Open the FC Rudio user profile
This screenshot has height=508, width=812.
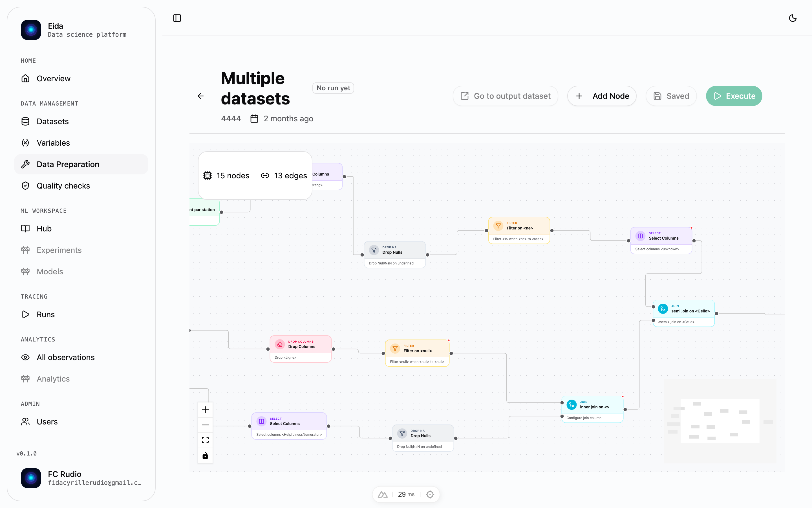(81, 478)
